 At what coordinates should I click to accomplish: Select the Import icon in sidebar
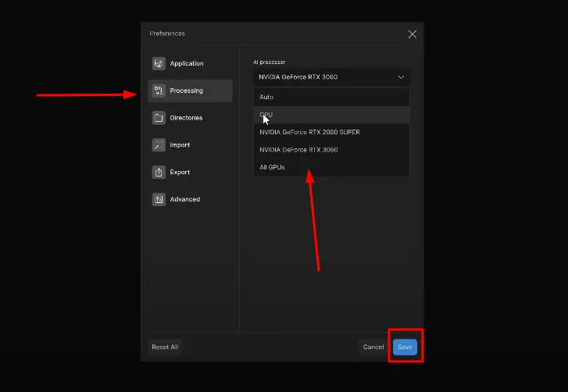click(159, 144)
